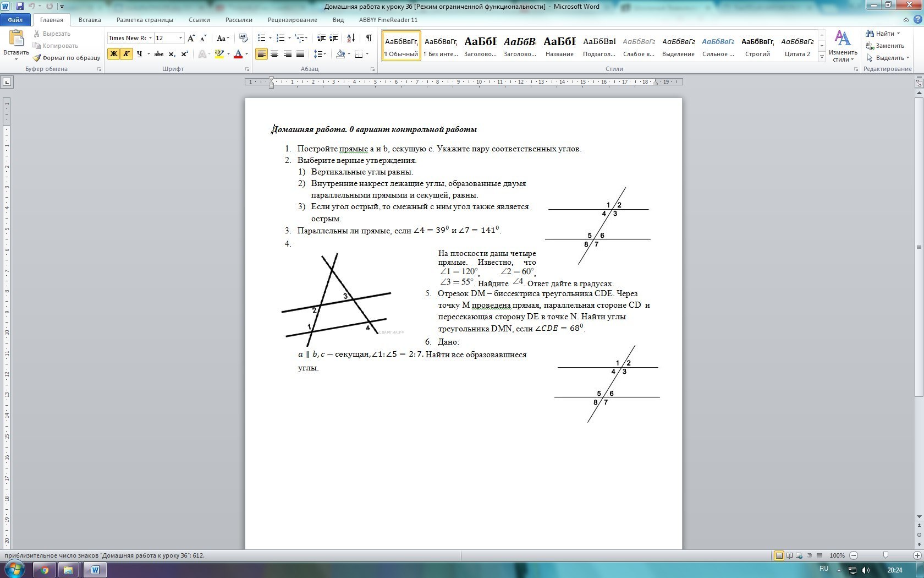Click the Format Painter brush icon
Screen dimensions: 924x578
(37, 58)
